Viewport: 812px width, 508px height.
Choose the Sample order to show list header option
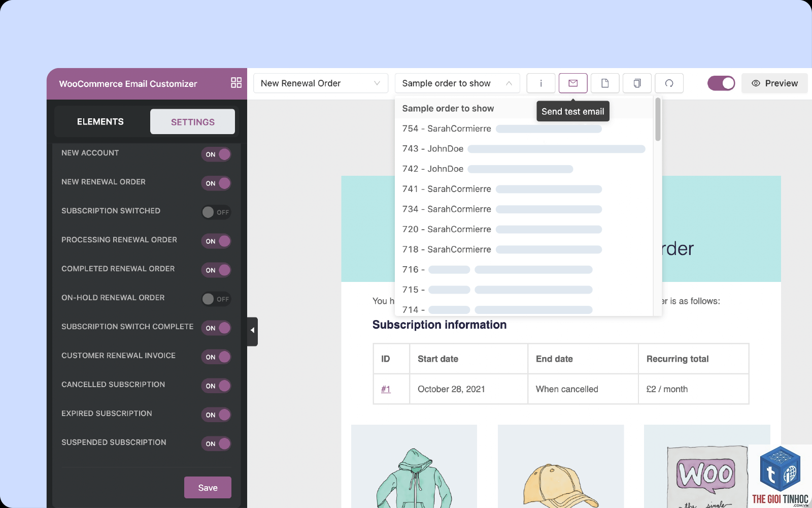point(524,109)
